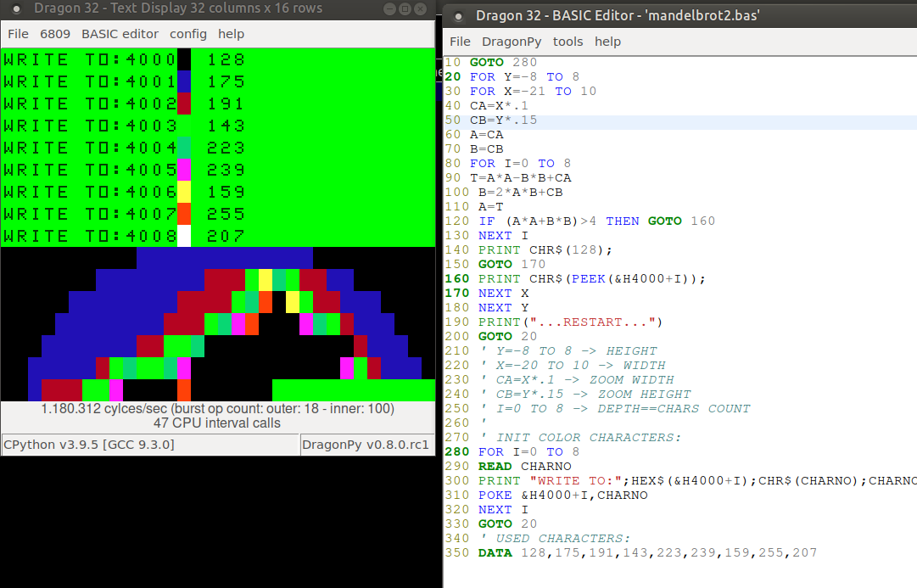Open File menu in Text Display window
Image resolution: width=917 pixels, height=588 pixels.
coord(18,34)
